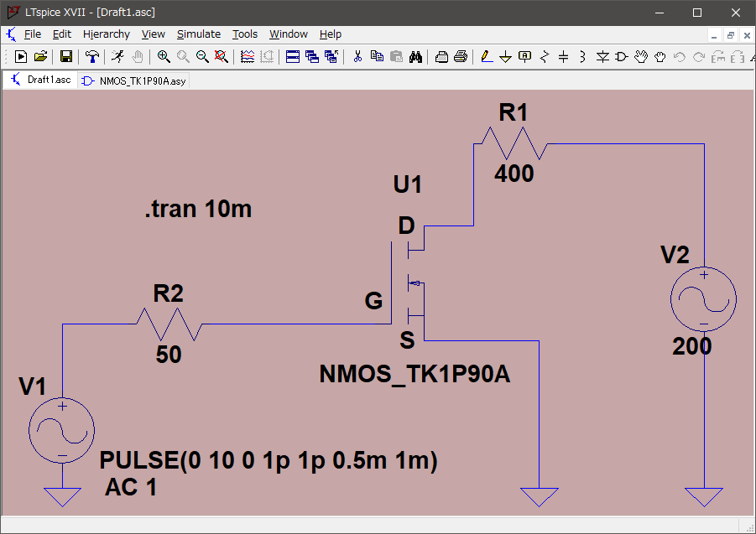Click the D drain pin label
Viewport: 756px width, 534px height.
(406, 226)
